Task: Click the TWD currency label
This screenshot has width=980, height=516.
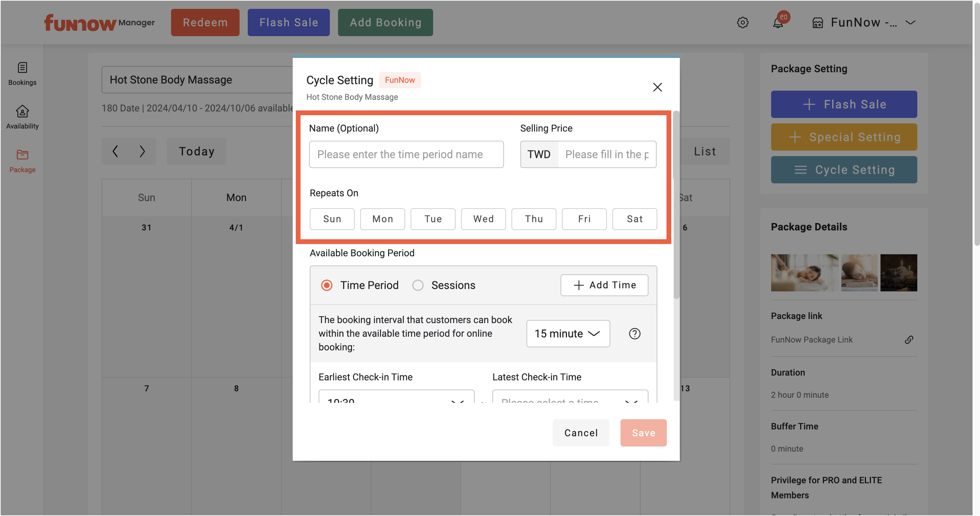Action: point(539,154)
